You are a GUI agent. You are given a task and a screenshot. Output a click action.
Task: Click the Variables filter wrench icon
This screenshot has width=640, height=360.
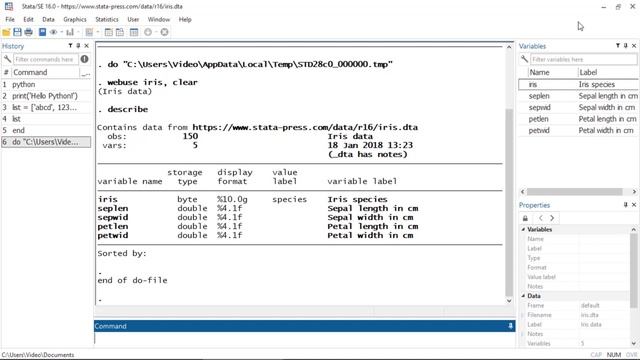(x=524, y=59)
